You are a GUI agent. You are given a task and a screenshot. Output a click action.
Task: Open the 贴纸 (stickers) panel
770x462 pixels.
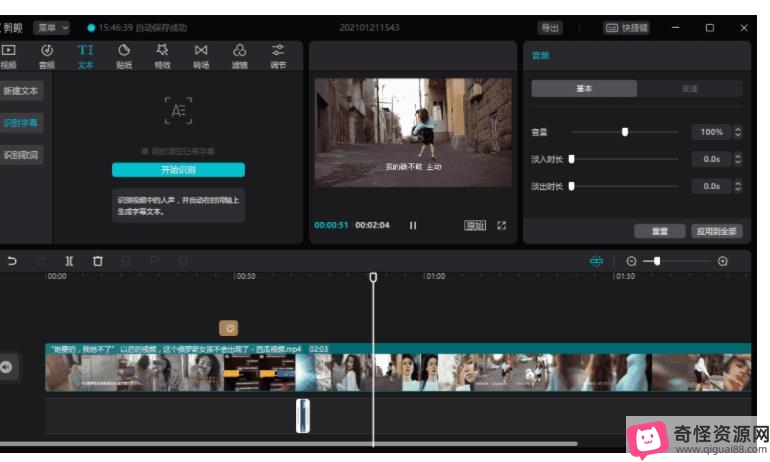[124, 55]
